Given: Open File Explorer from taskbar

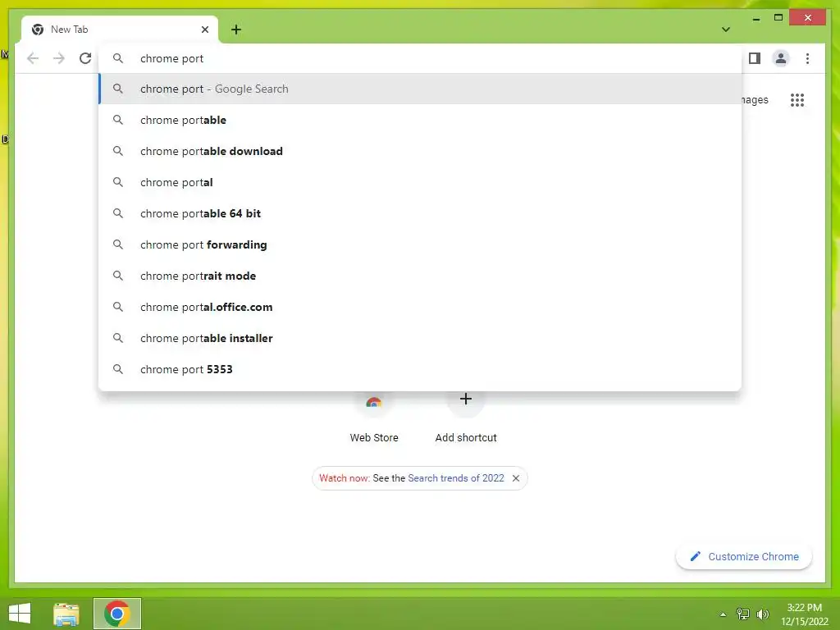Looking at the screenshot, I should 66,614.
